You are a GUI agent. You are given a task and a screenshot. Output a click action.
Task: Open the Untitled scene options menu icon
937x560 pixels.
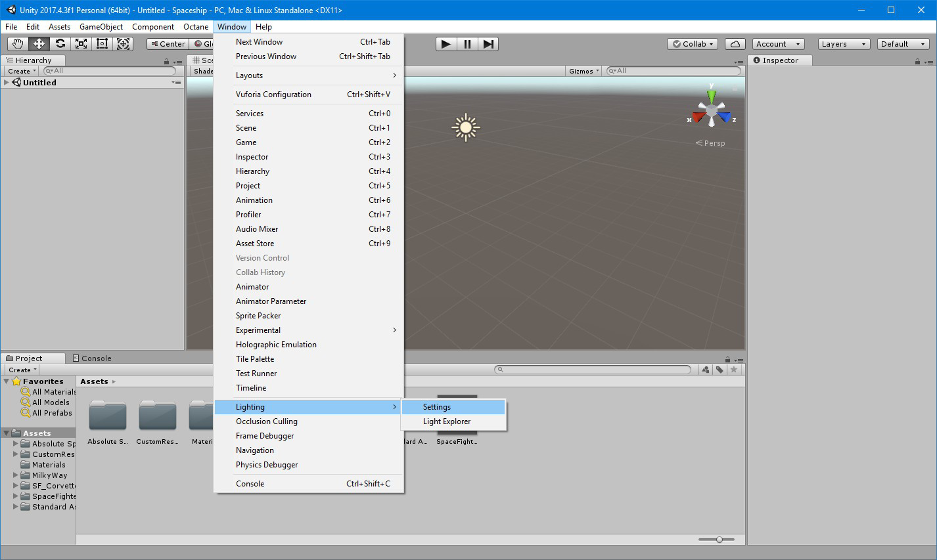[176, 83]
